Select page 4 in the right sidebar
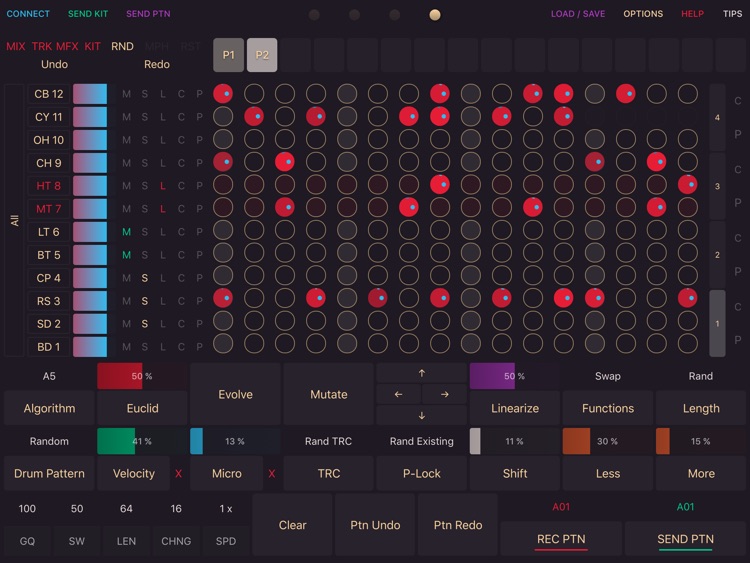This screenshot has height=563, width=750. [717, 117]
